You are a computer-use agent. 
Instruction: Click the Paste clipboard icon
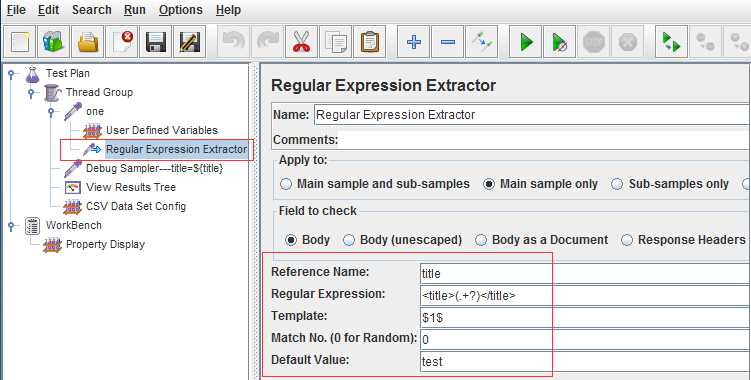point(370,42)
